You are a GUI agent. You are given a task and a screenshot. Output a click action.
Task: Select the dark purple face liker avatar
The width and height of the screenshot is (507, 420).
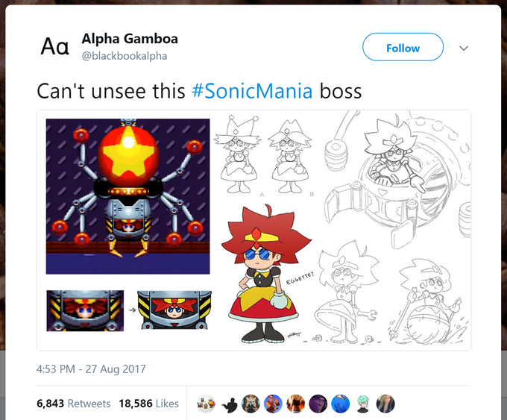point(318,404)
